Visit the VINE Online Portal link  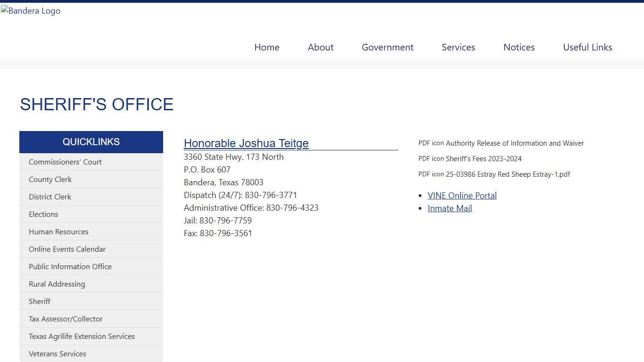[x=462, y=196]
